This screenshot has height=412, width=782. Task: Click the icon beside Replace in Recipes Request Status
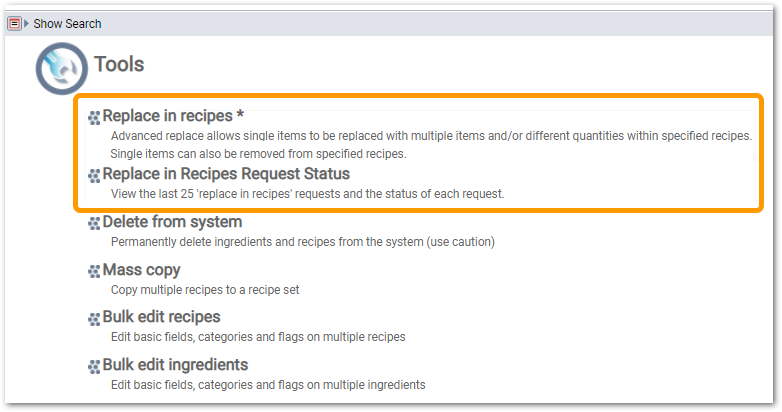[x=94, y=176]
